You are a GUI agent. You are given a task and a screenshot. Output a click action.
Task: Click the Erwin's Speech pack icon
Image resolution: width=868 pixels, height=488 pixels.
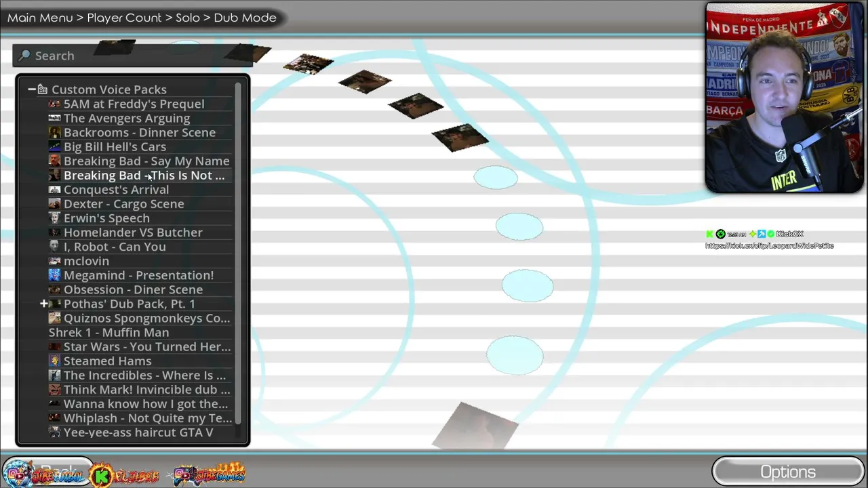point(54,218)
